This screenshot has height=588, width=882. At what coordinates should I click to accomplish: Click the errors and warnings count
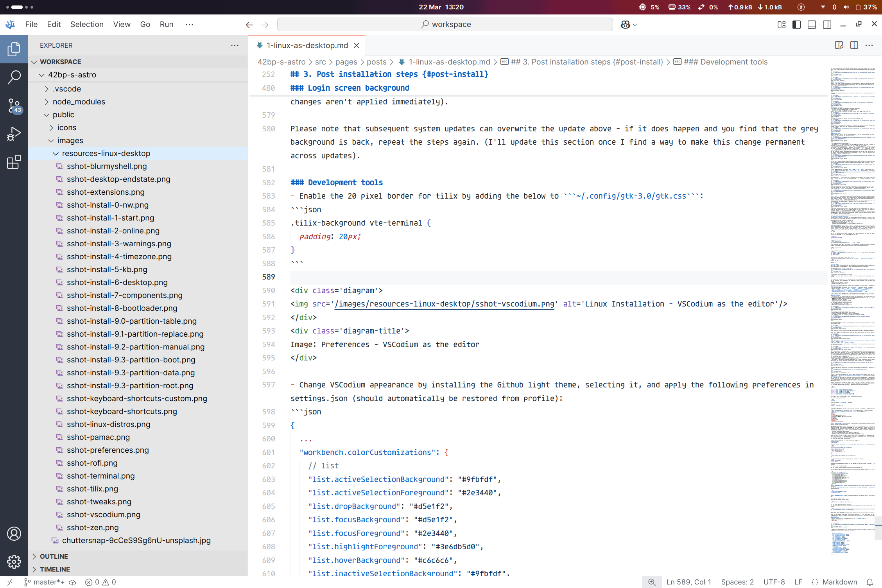pyautogui.click(x=101, y=582)
